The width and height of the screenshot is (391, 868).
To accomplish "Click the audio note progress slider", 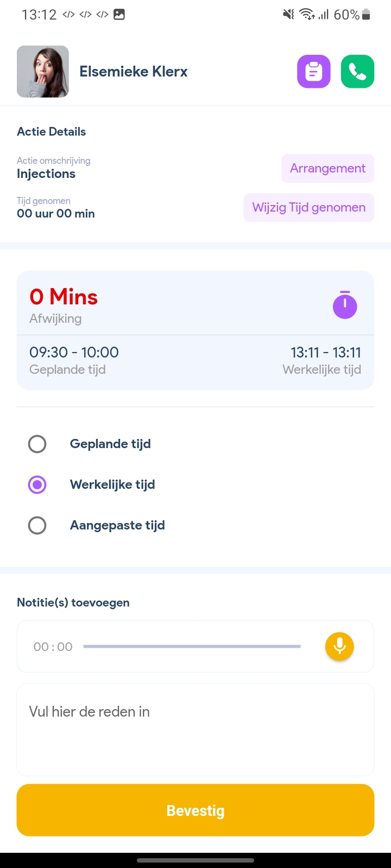I will point(192,646).
